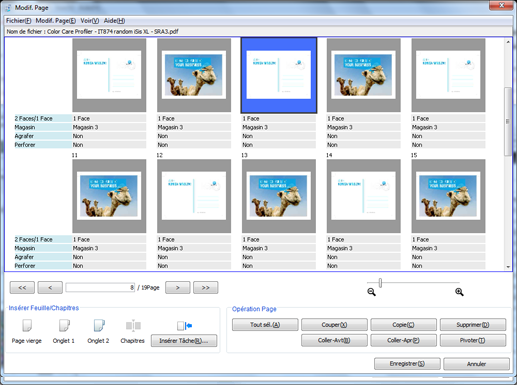Click the 2 Faces/1 Face label in bottom row
The width and height of the screenshot is (517, 385).
point(43,239)
